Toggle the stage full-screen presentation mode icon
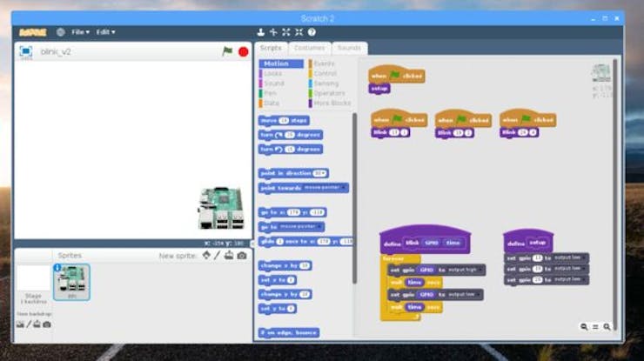This screenshot has width=644, height=361. coord(26,51)
